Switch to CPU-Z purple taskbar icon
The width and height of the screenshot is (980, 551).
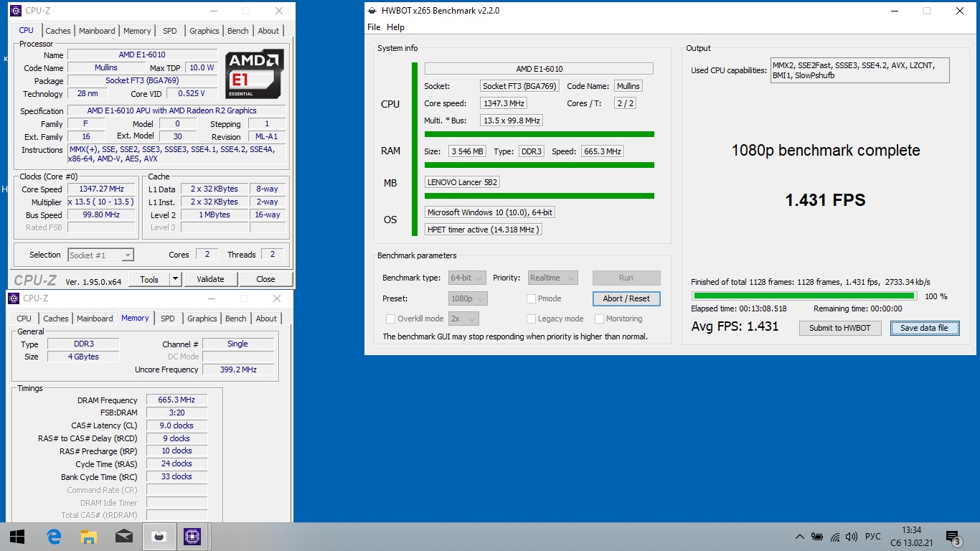[192, 536]
